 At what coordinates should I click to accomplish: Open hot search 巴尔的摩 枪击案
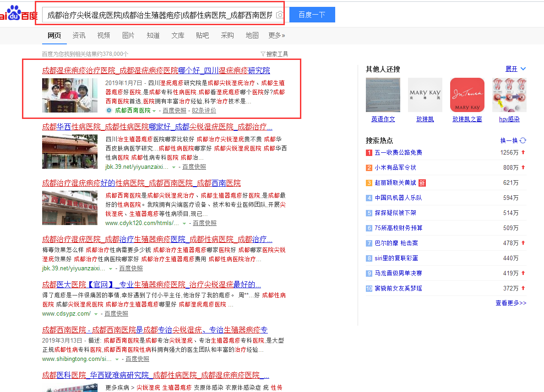(x=396, y=243)
